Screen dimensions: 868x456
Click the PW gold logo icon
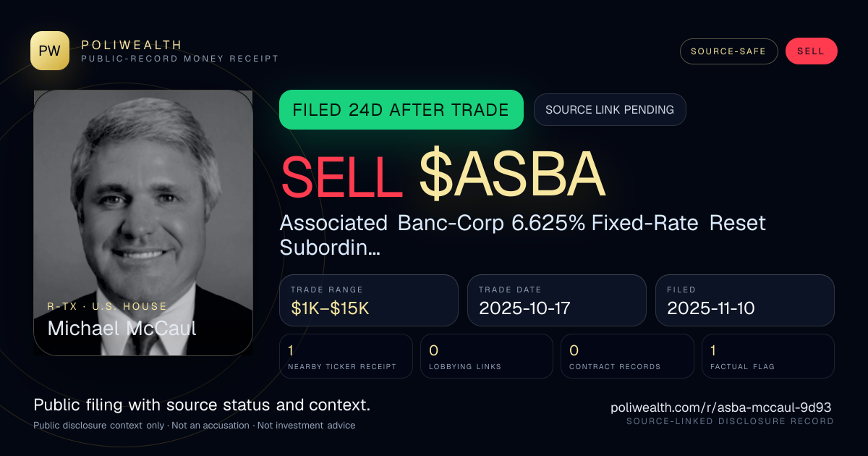pos(50,51)
